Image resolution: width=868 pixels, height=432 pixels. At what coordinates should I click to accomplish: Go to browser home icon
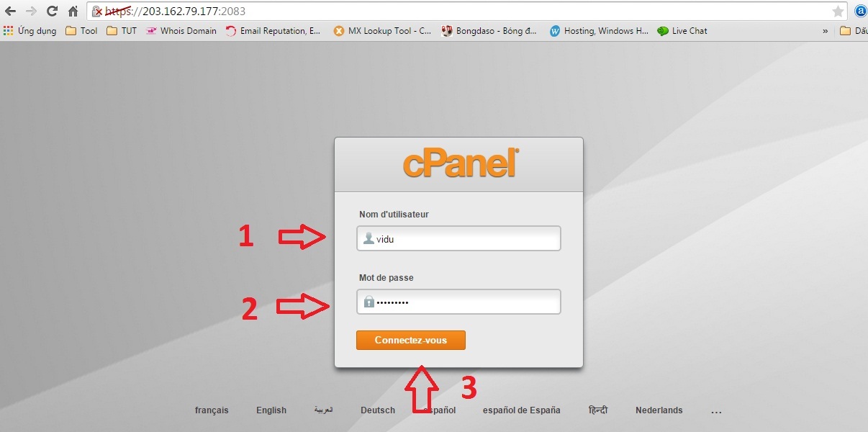(x=73, y=12)
